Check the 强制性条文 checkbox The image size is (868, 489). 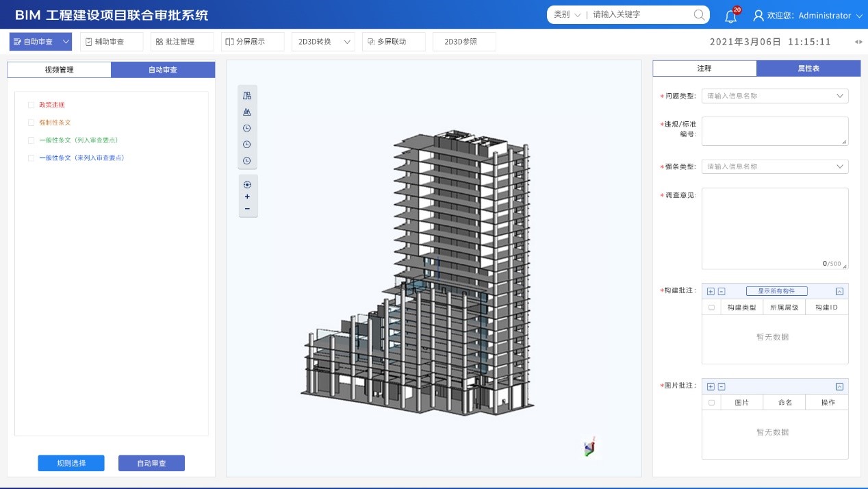click(31, 123)
